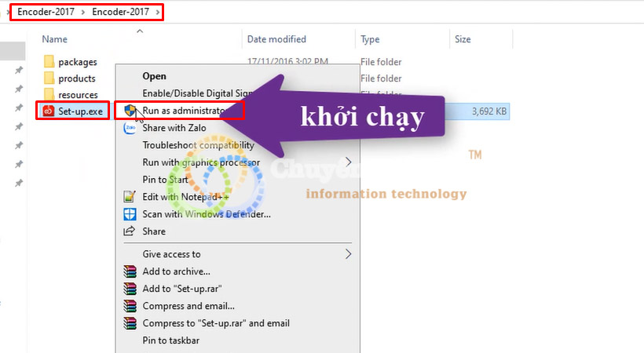Image resolution: width=644 pixels, height=353 pixels.
Task: Select Troubleshoot compatibility menu entry
Action: [199, 145]
